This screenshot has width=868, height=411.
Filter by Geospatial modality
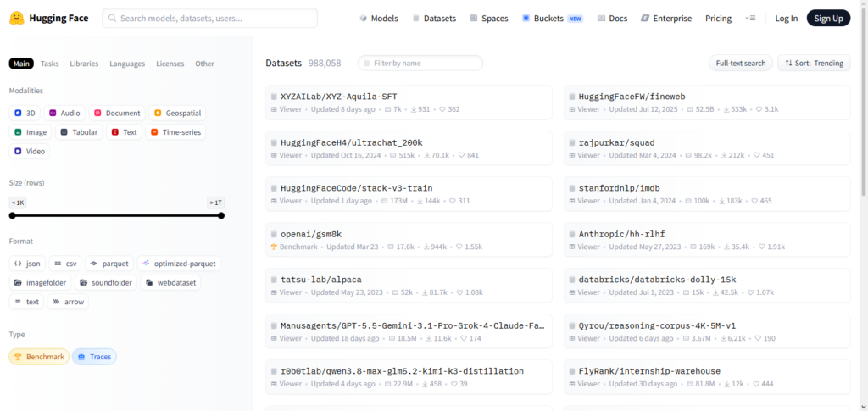tap(177, 114)
